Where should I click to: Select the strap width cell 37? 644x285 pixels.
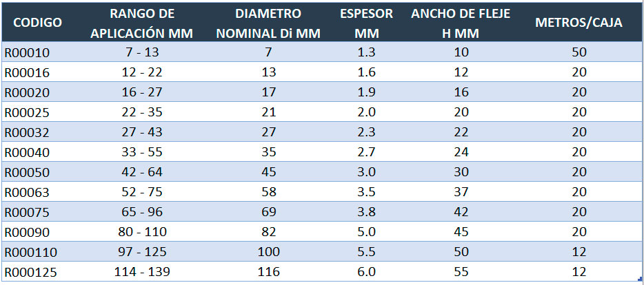tap(461, 192)
